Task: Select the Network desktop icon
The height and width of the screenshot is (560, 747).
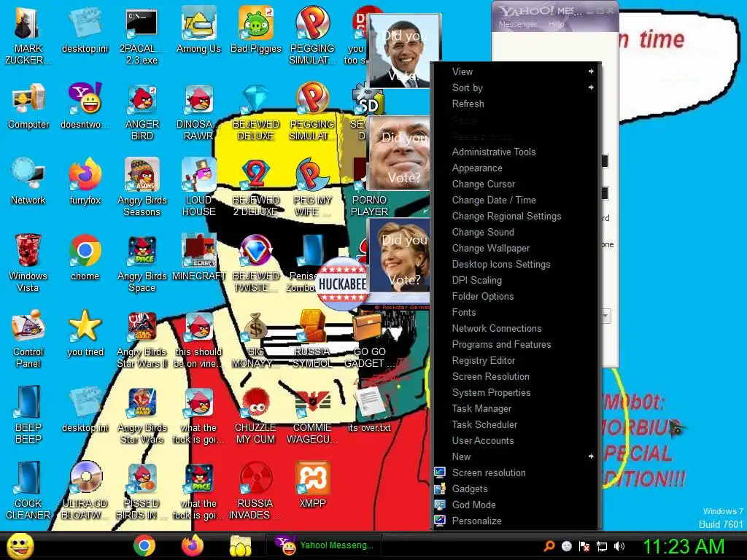Action: tap(28, 182)
